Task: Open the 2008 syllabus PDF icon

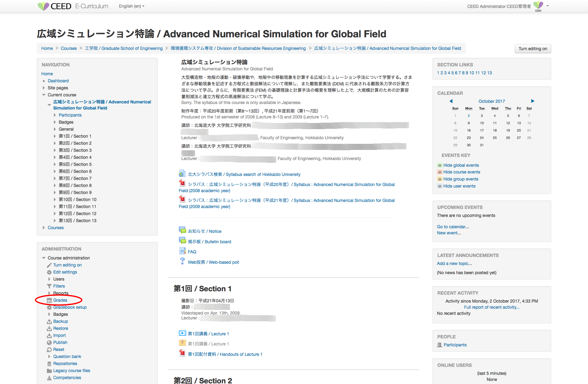Action: click(x=183, y=183)
